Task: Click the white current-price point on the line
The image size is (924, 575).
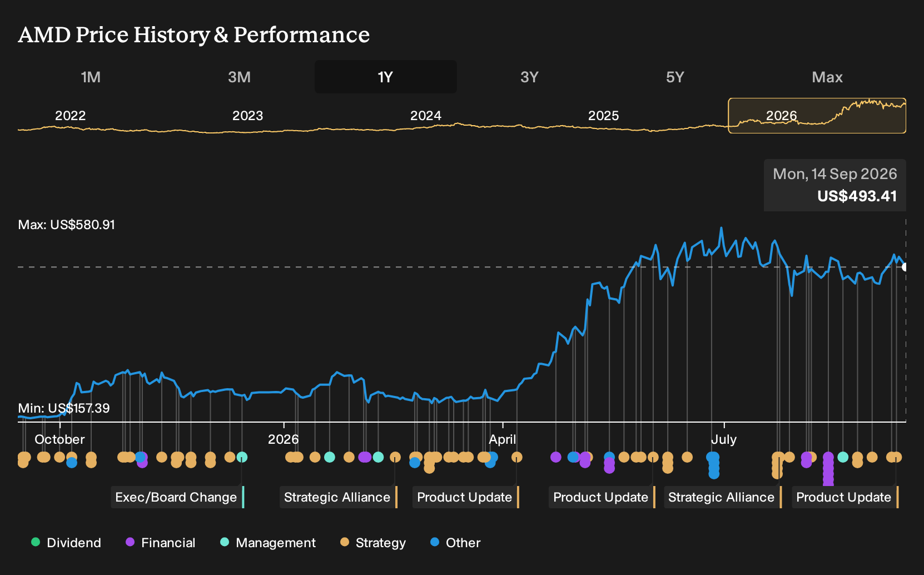Action: tap(905, 267)
